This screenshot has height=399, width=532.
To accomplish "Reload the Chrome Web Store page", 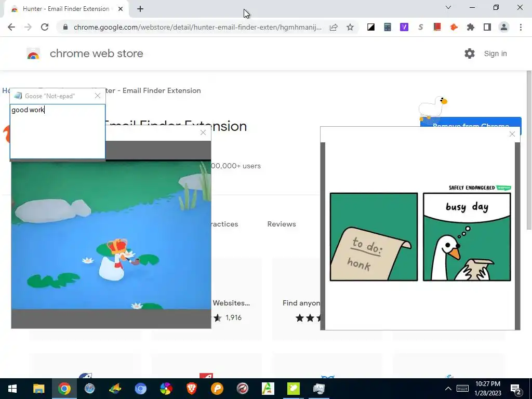I will pos(45,27).
